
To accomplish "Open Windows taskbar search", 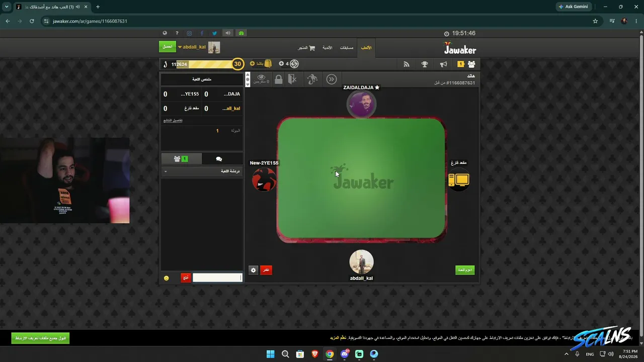I will (x=285, y=354).
